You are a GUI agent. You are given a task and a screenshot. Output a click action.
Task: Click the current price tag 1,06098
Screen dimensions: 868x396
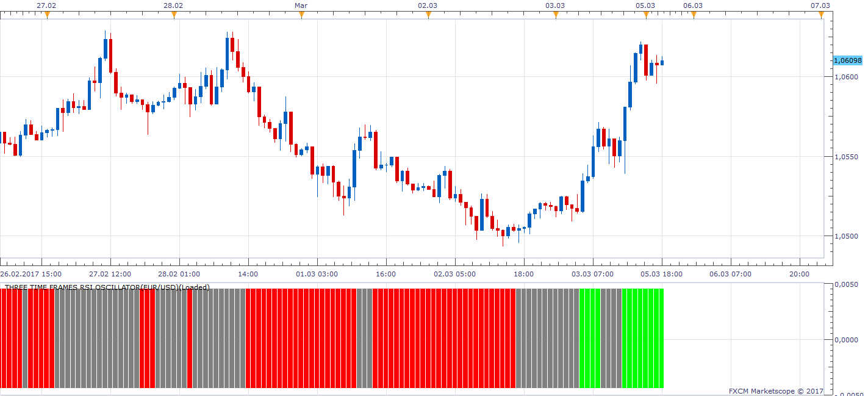(848, 60)
